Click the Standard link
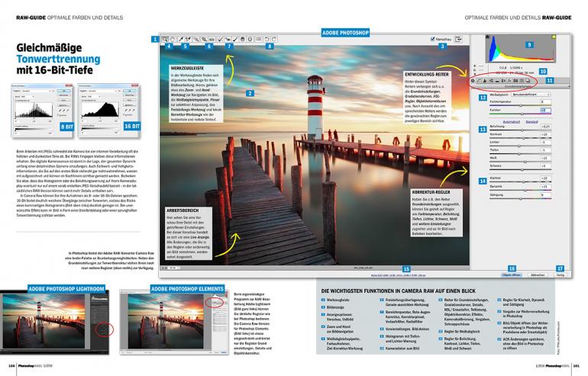The width and height of the screenshot is (588, 376). click(531, 122)
